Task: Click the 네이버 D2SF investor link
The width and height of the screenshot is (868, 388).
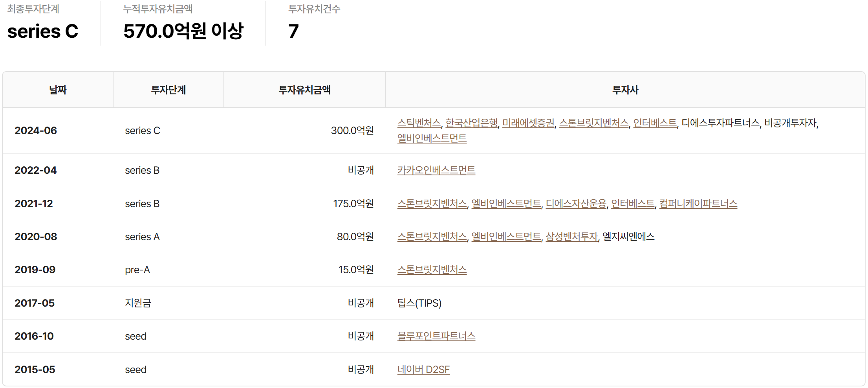Action: coord(423,370)
